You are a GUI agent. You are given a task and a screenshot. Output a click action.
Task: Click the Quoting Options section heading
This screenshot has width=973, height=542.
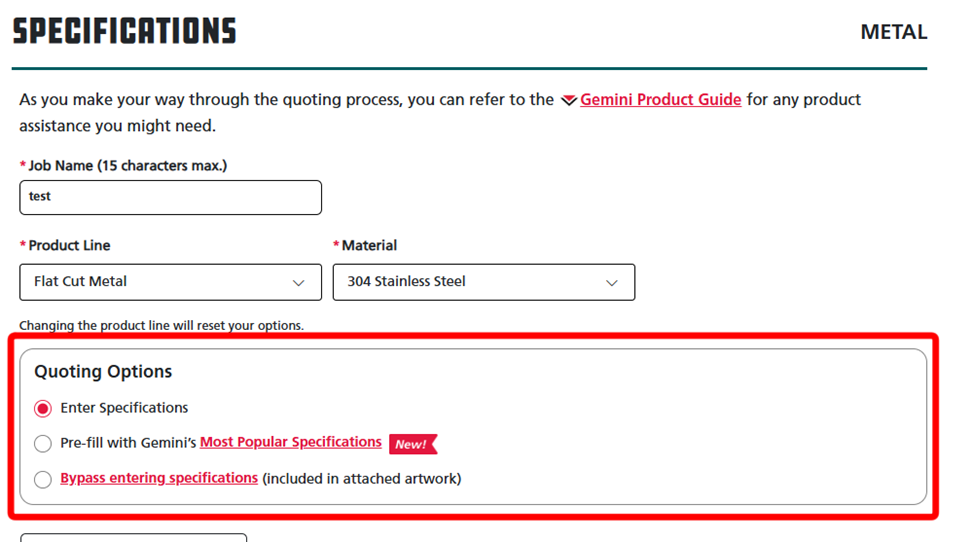coord(103,371)
